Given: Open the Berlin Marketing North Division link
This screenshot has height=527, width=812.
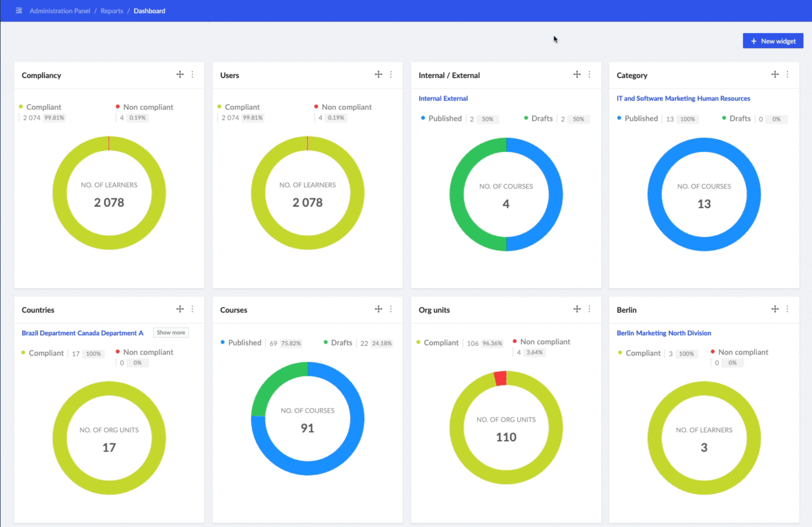Looking at the screenshot, I should pyautogui.click(x=663, y=333).
